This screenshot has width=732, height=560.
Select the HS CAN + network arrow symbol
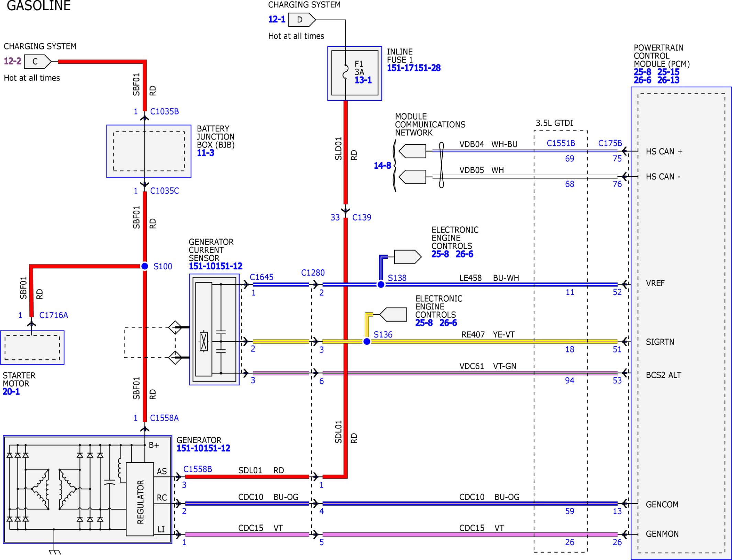point(412,151)
